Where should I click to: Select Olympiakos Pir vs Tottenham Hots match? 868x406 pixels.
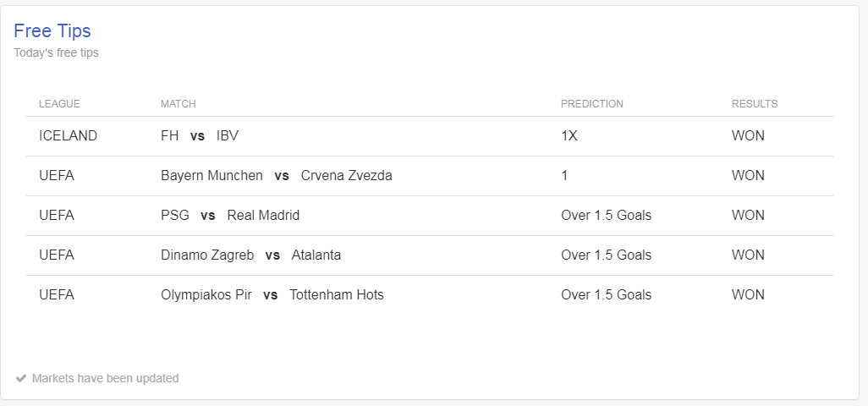pyautogui.click(x=272, y=295)
